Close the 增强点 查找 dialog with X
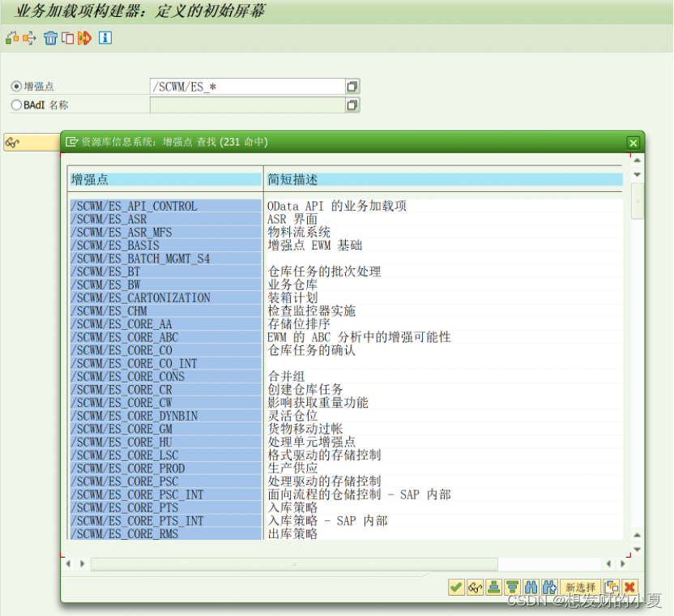The image size is (674, 616). click(633, 143)
